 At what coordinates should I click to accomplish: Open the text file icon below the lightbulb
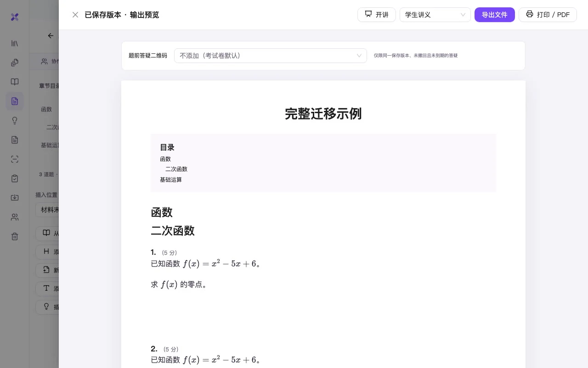pyautogui.click(x=15, y=140)
